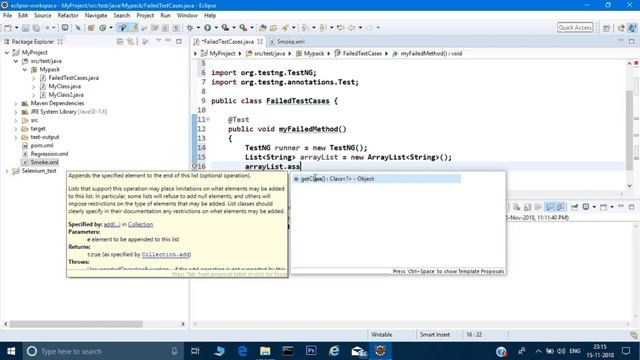Expand the target folder node
Viewport: 640px width, 360px height.
[16, 129]
